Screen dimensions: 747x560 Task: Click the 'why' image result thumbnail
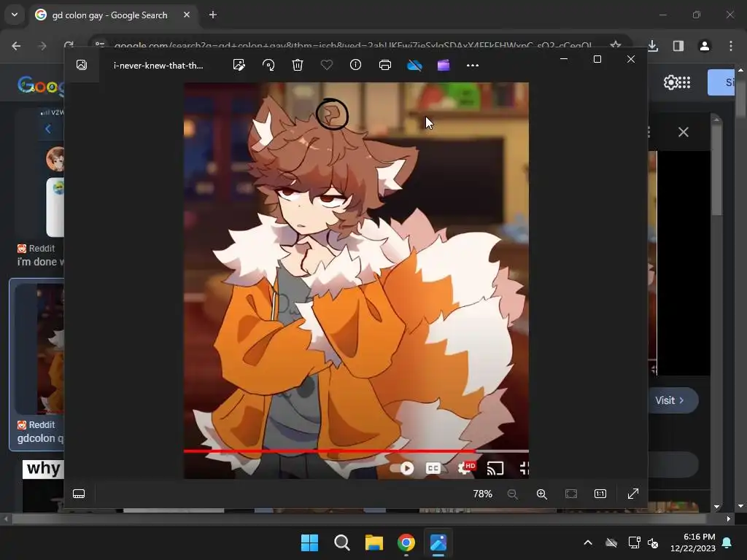[43, 486]
